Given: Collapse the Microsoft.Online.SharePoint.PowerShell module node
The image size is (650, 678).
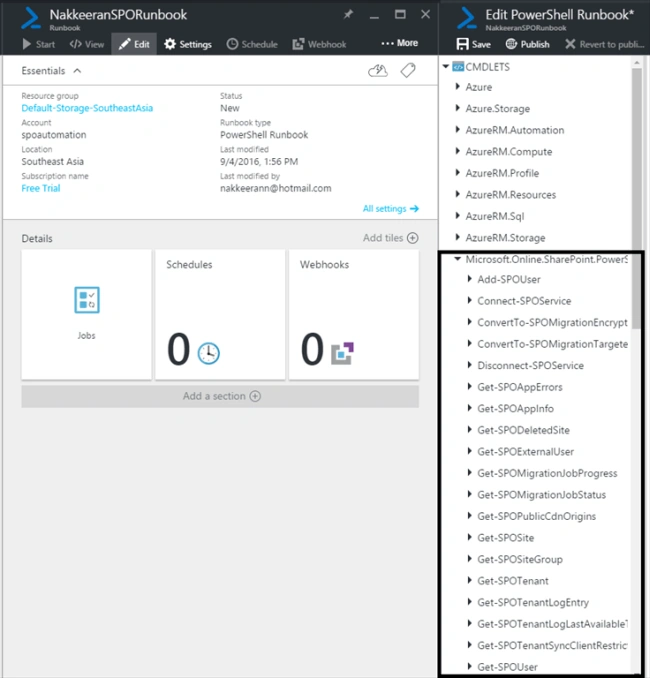Looking at the screenshot, I should point(458,259).
